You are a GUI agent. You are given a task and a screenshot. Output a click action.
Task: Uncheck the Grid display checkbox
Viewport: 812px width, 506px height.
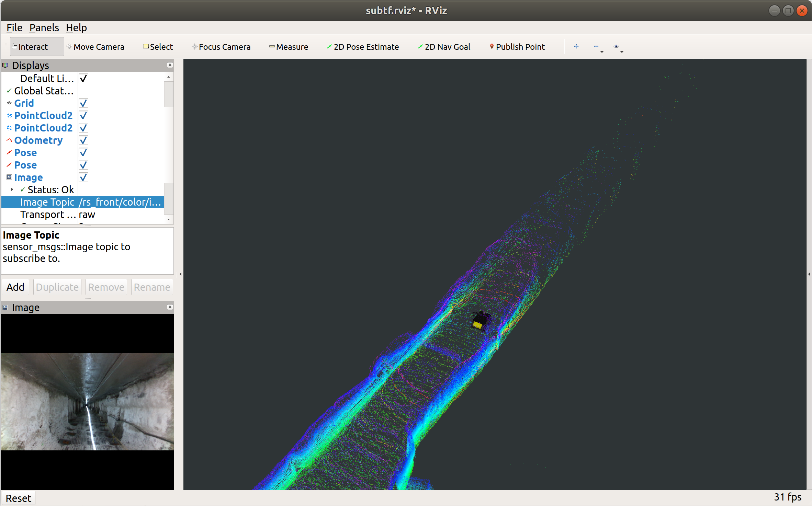tap(83, 103)
